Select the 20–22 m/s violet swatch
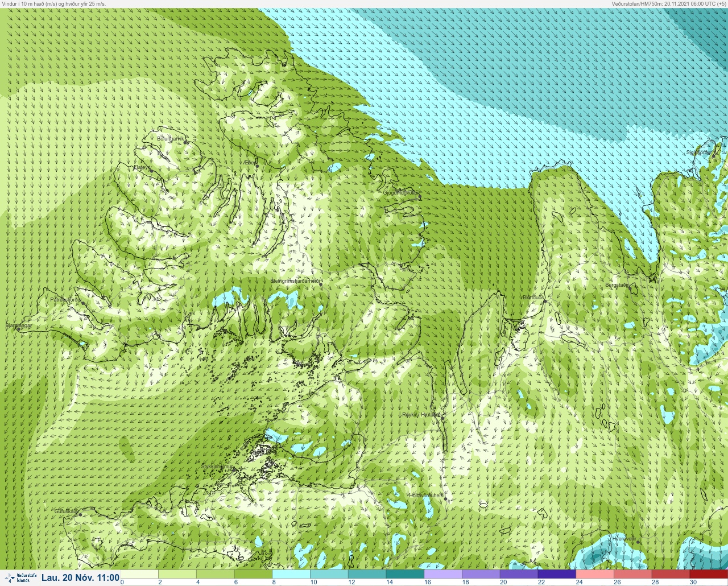Screen dimensions: 728x586 coord(519,574)
